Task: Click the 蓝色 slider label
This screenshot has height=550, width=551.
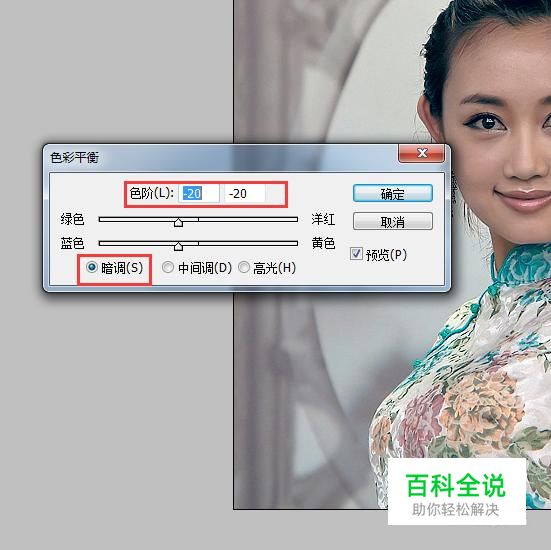Action: coord(72,243)
